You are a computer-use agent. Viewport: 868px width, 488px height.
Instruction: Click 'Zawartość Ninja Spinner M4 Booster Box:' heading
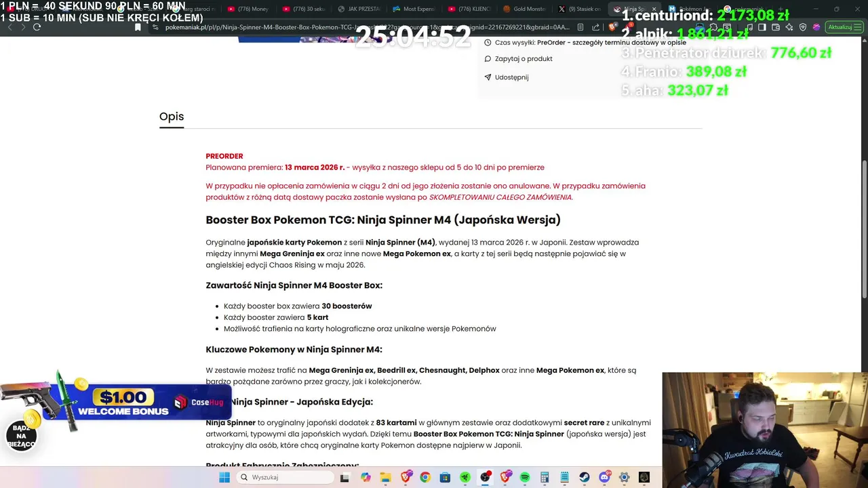coord(294,285)
